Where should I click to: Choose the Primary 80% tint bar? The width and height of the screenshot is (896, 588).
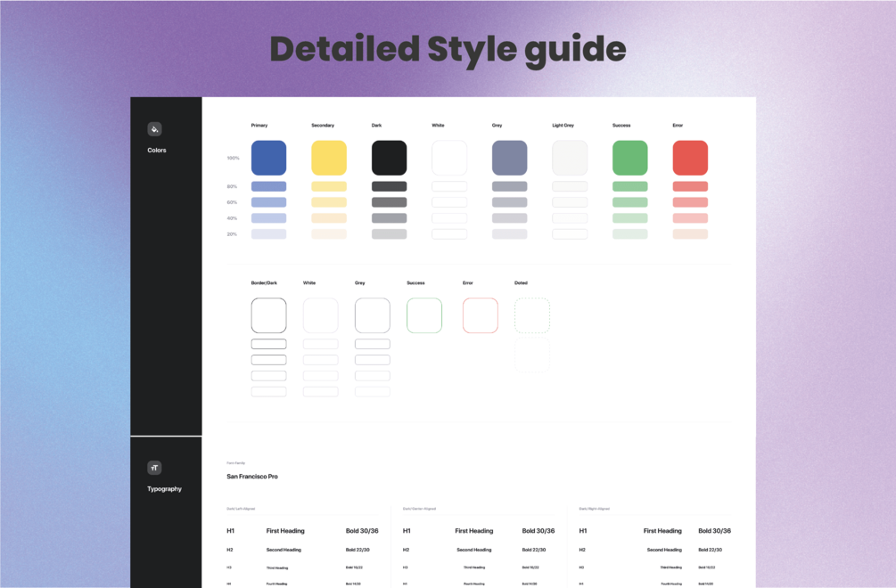(268, 186)
